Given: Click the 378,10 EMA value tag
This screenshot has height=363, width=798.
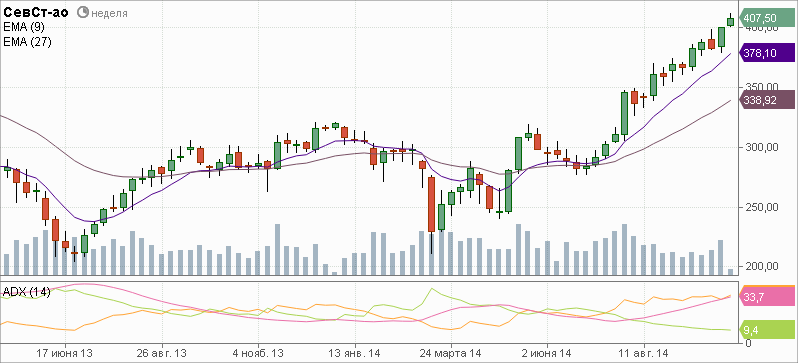Looking at the screenshot, I should (766, 53).
